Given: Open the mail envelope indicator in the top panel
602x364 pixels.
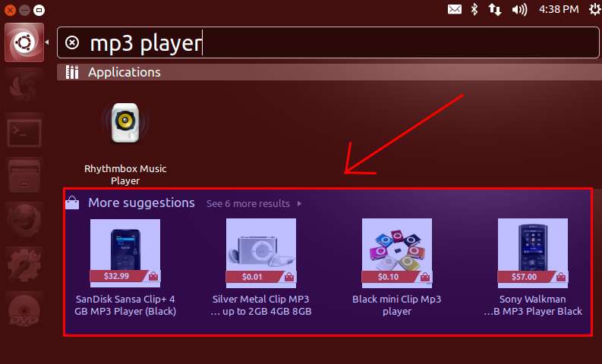Looking at the screenshot, I should 455,9.
